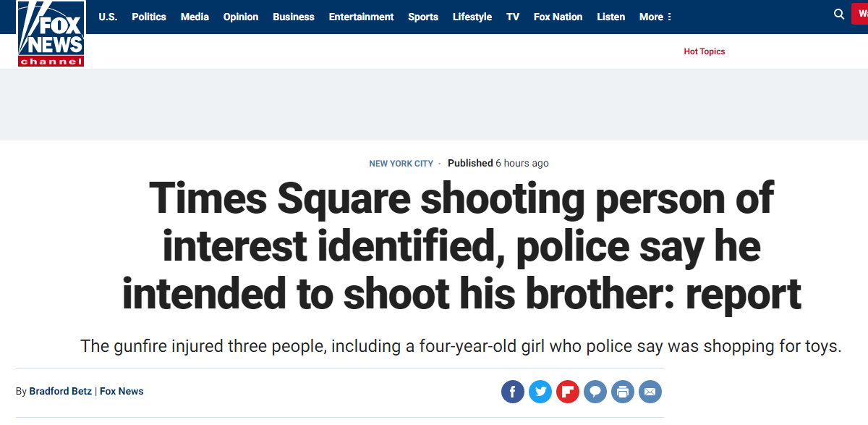Share article on Facebook
Viewport: 868px width, 425px height.
point(513,392)
